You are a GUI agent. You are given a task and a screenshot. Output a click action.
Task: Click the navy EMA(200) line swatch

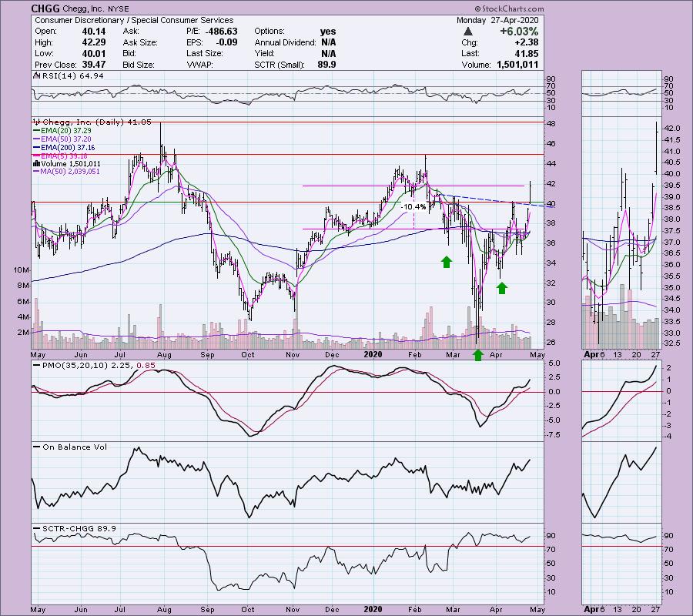(37, 148)
